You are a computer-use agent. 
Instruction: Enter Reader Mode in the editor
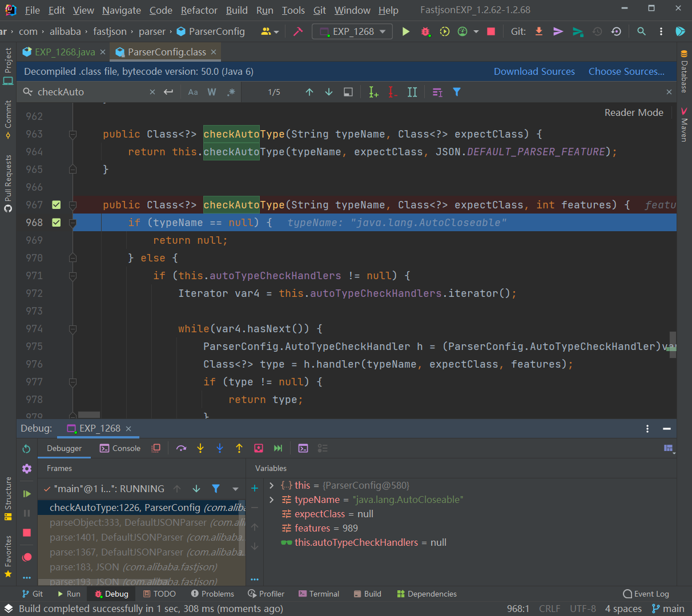pos(634,112)
